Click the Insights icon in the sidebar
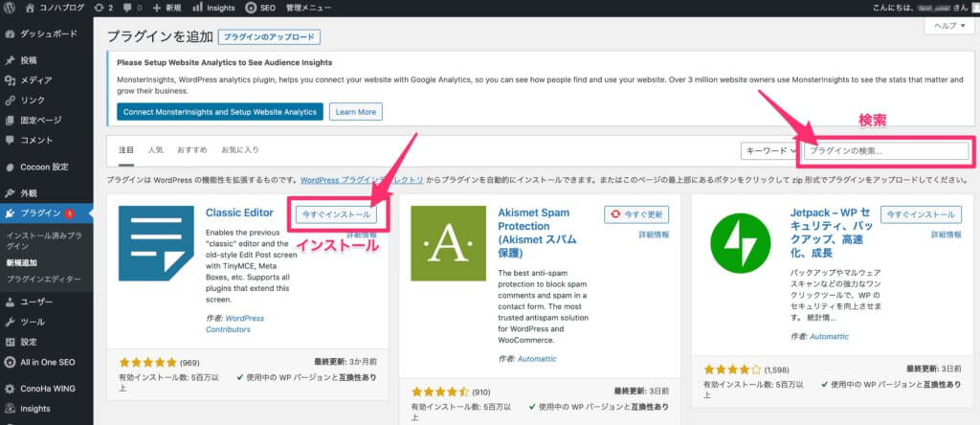The image size is (980, 425). [10, 409]
